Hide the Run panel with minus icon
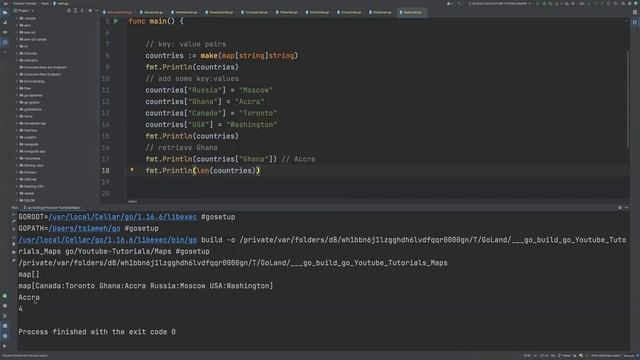The width and height of the screenshot is (640, 360). click(627, 207)
